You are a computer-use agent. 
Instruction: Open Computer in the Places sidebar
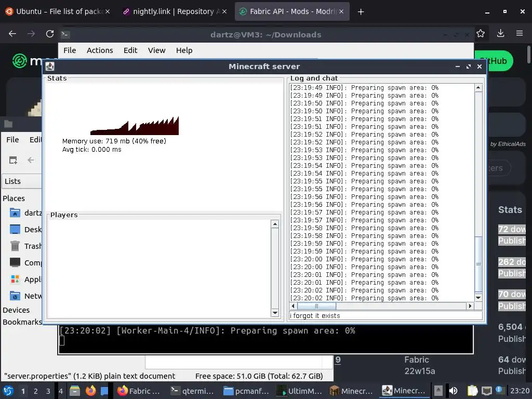pos(25,262)
